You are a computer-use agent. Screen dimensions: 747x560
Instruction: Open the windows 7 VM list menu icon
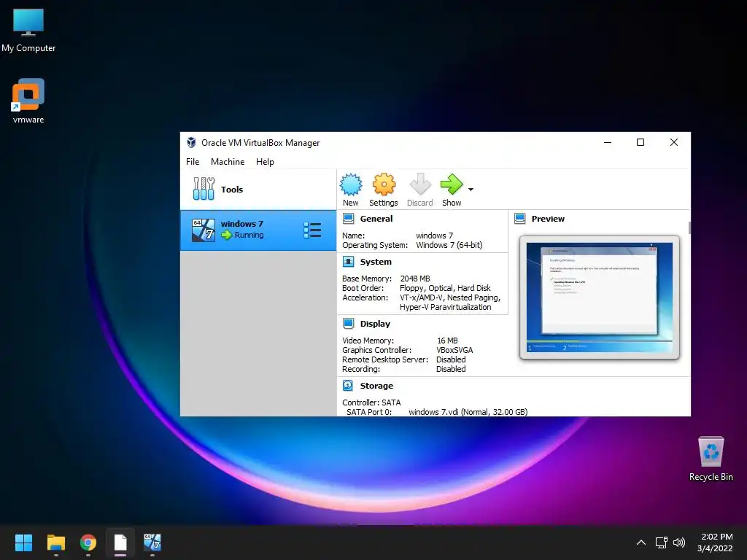pyautogui.click(x=312, y=230)
